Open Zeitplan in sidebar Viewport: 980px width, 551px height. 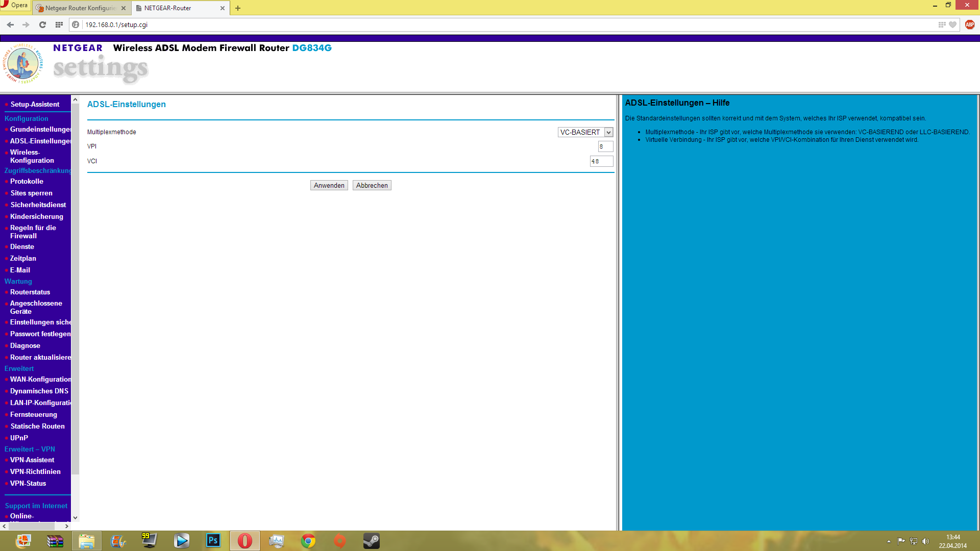pos(23,258)
